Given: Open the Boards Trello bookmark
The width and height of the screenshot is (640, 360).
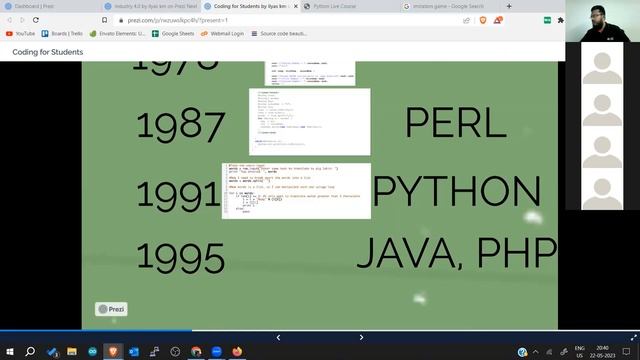Looking at the screenshot, I should point(62,33).
